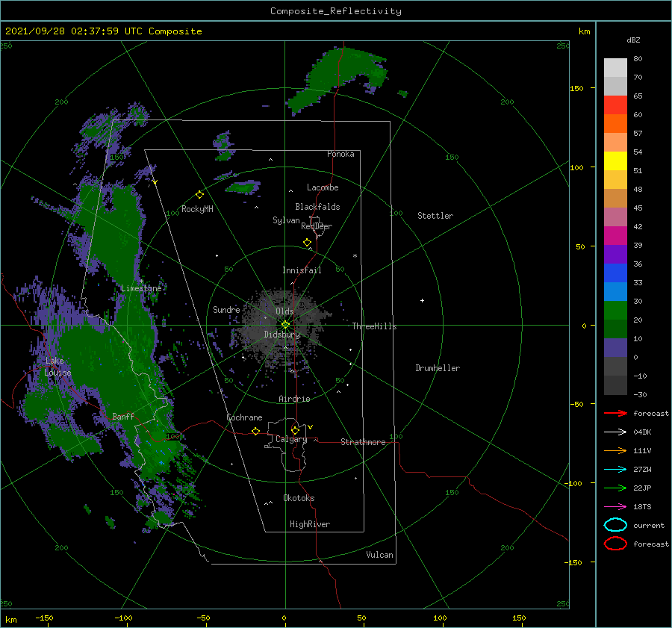Viewport: 672px width, 628px height.
Task: Select the light blue 30-33 dBZ swatch
Action: pos(615,291)
